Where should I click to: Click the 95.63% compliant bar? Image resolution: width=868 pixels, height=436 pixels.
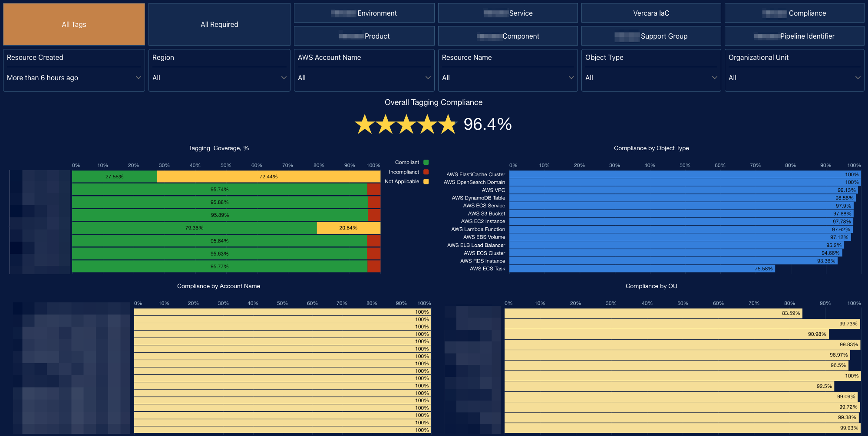coord(220,254)
